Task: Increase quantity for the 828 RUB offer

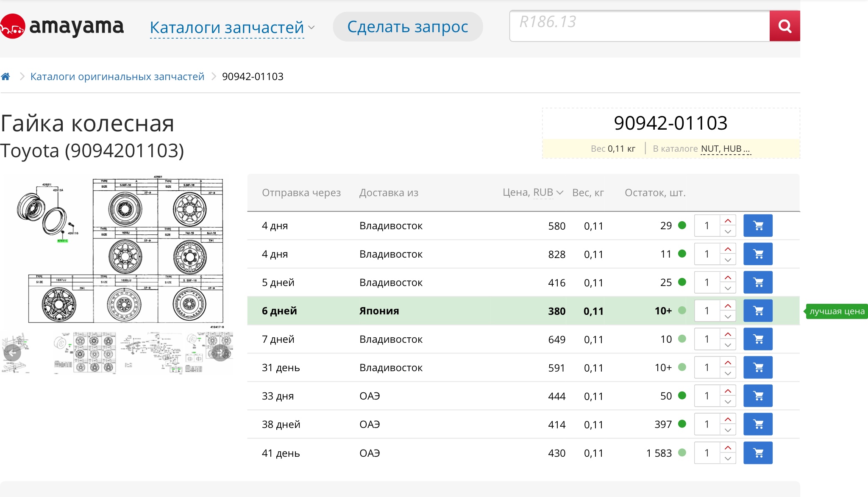Action: tap(728, 249)
